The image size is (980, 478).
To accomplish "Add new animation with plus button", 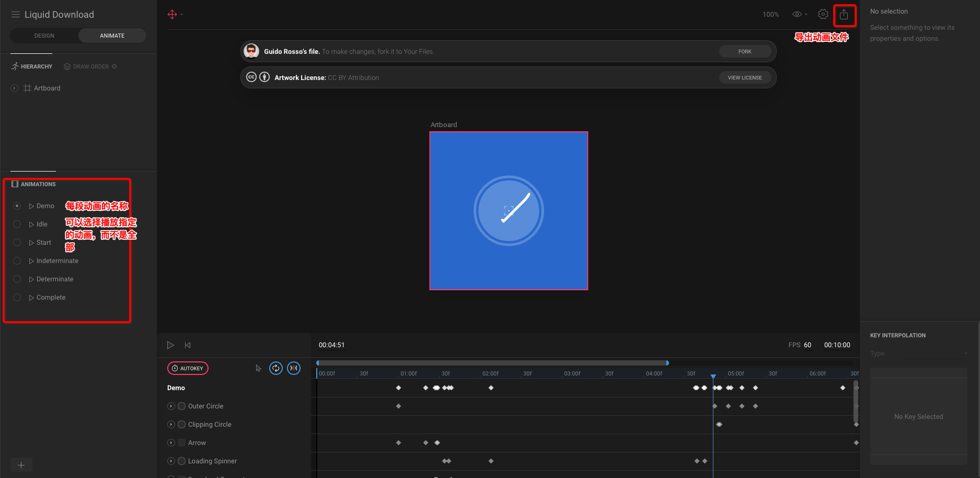I will click(x=21, y=465).
